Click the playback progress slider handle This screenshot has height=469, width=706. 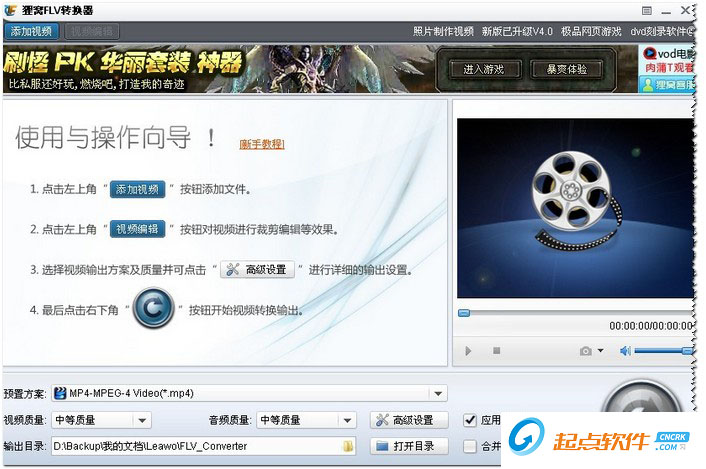[x=464, y=313]
